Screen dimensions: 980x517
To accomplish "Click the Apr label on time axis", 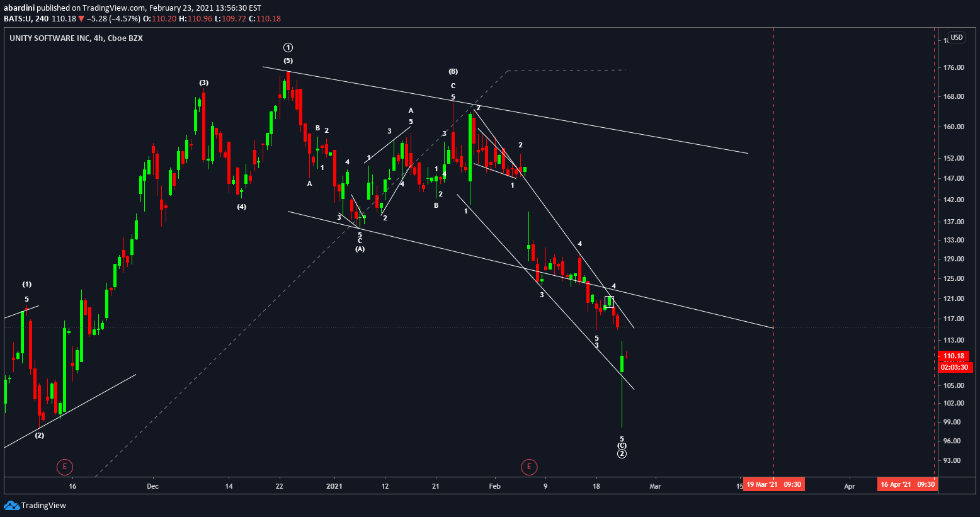I will (850, 486).
